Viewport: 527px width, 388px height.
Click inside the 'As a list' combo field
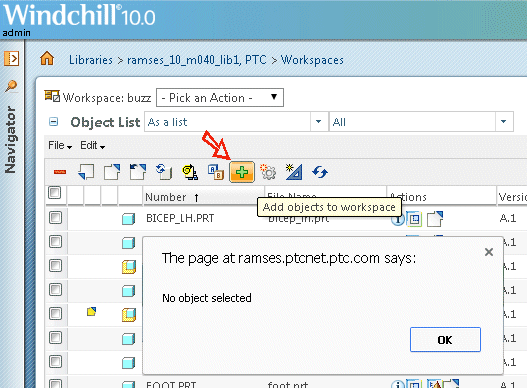(x=228, y=121)
